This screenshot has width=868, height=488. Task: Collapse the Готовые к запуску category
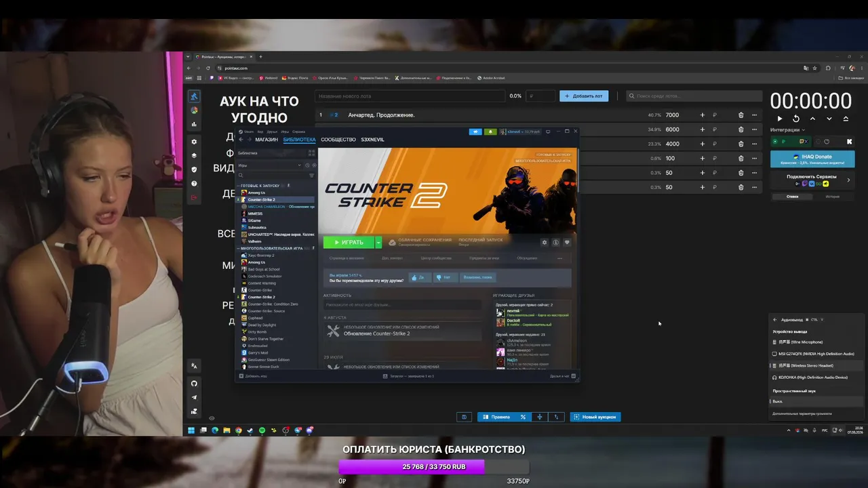tap(238, 185)
